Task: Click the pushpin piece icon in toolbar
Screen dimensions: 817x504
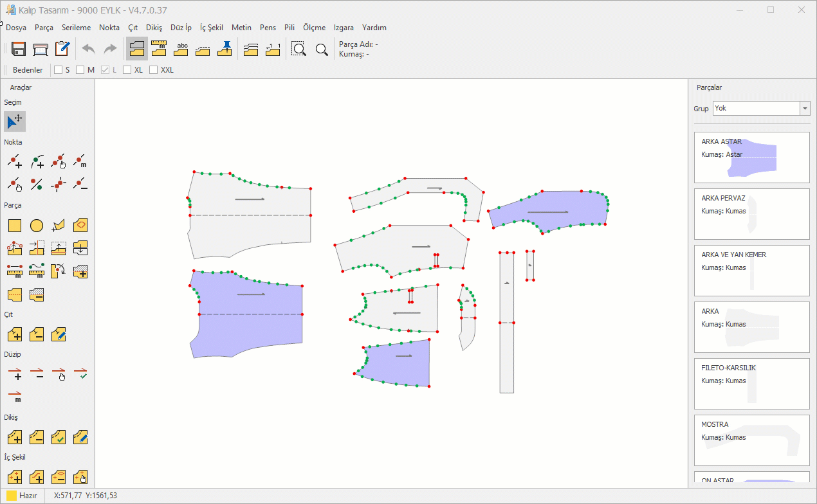Action: click(x=225, y=49)
